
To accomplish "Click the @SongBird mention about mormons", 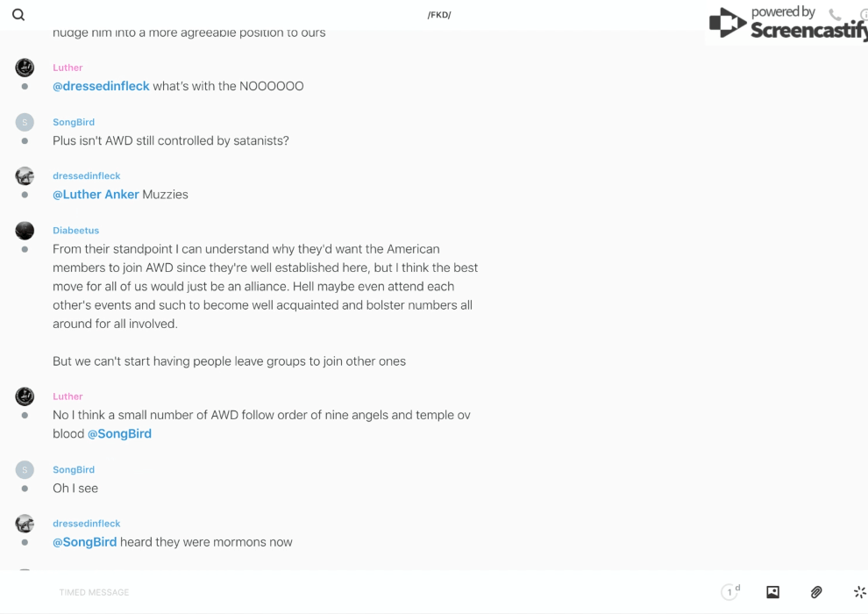I will 84,542.
